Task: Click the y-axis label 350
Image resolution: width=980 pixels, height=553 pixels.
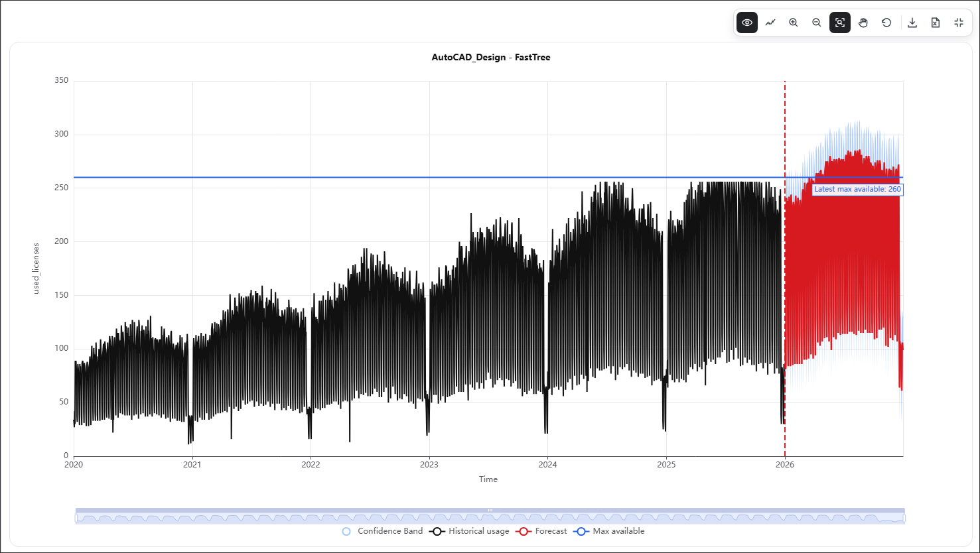Action: pos(61,80)
